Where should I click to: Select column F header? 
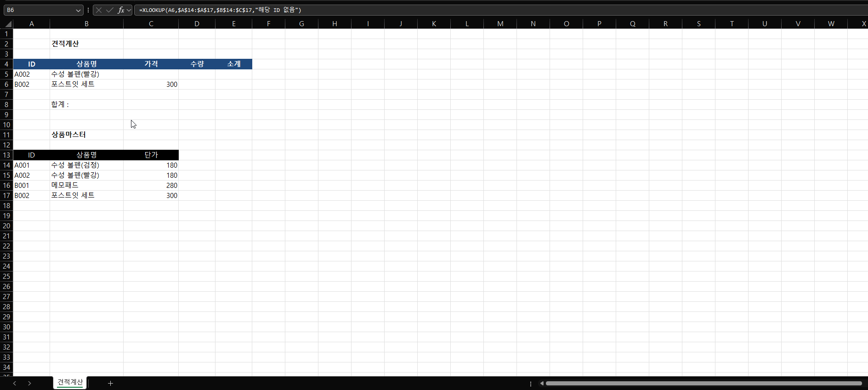[268, 24]
